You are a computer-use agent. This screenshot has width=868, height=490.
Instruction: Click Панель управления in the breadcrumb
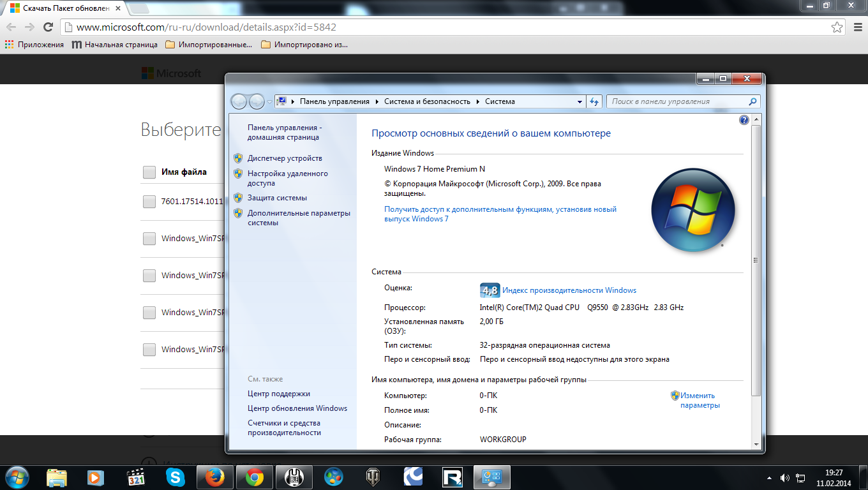334,101
